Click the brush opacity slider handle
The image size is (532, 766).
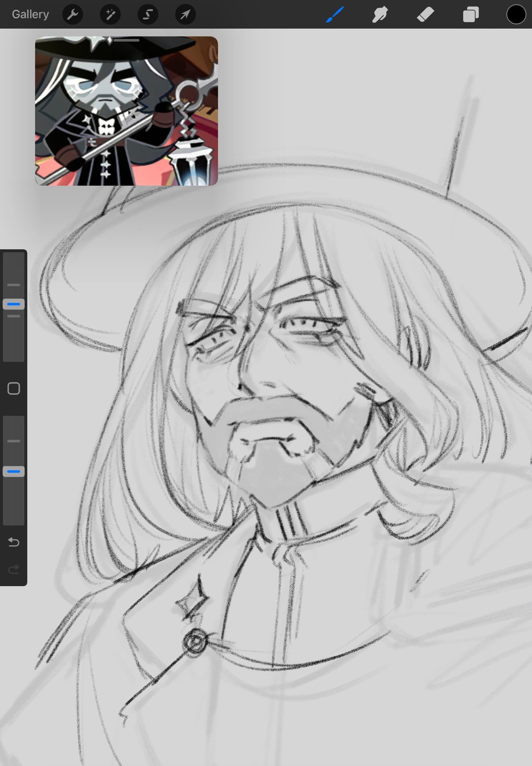[14, 471]
